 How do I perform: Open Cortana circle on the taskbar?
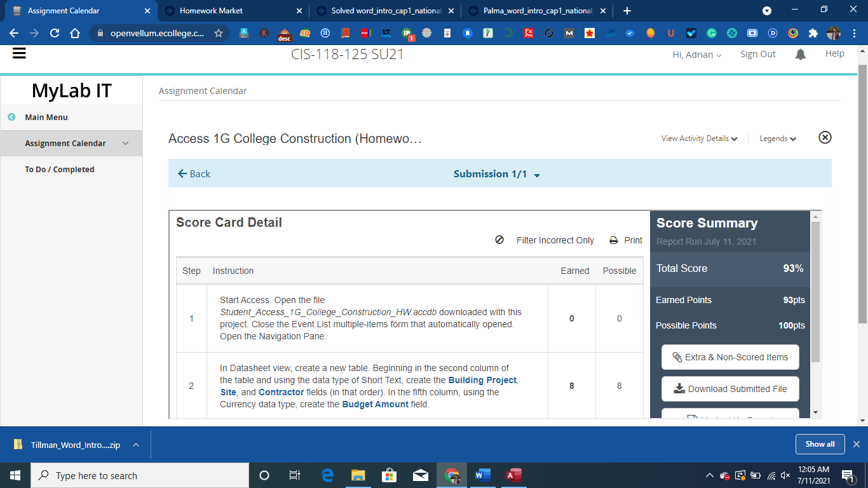pyautogui.click(x=264, y=475)
